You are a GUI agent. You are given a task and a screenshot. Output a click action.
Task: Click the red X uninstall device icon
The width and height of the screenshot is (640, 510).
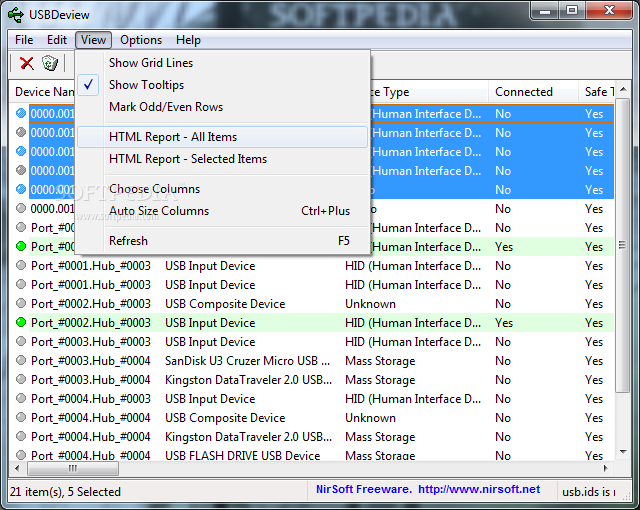pyautogui.click(x=27, y=63)
